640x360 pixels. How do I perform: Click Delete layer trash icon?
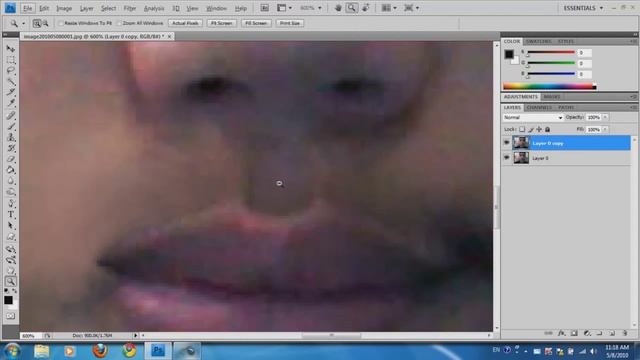click(625, 333)
